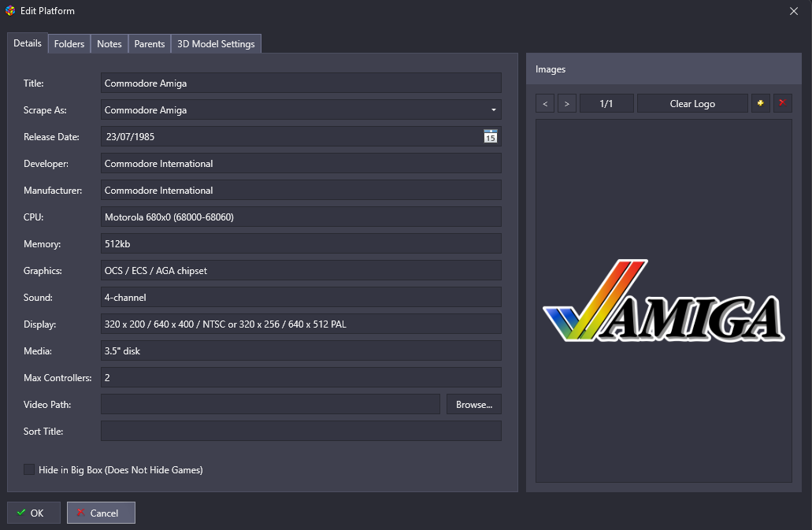The height and width of the screenshot is (530, 812).
Task: Click the Display resolution field
Action: coord(301,324)
